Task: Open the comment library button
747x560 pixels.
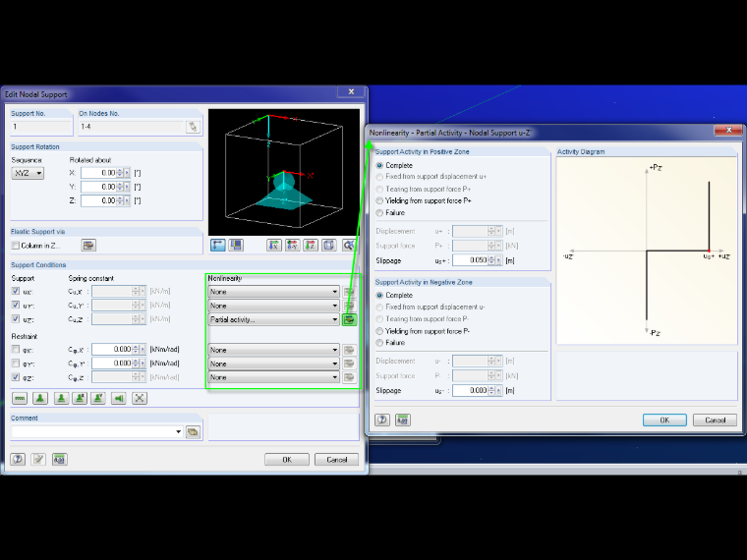Action: [x=193, y=432]
